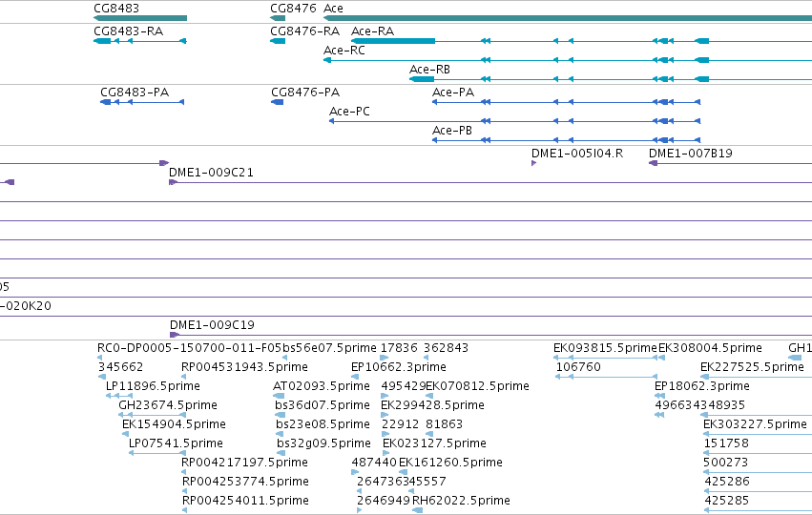
Task: Click the Ace-RB transcript label
Action: pyautogui.click(x=429, y=70)
